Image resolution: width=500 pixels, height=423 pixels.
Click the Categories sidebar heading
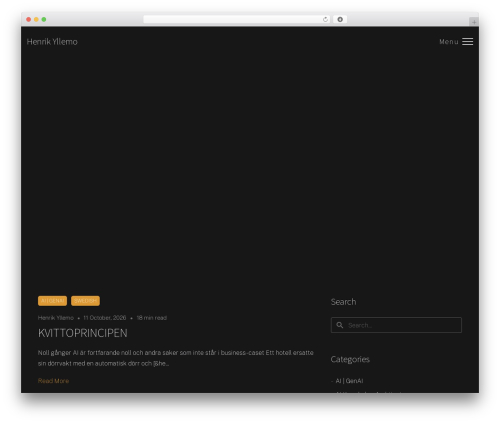(350, 359)
